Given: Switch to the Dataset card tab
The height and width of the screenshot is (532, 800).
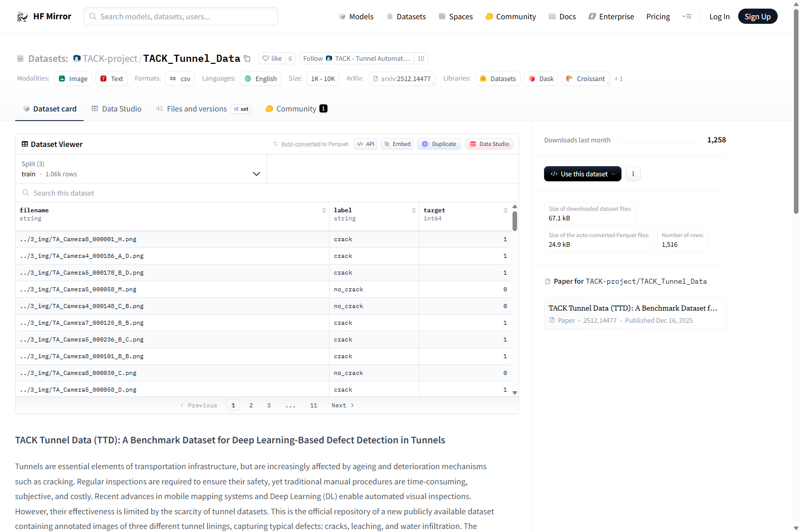Looking at the screenshot, I should click(x=50, y=109).
